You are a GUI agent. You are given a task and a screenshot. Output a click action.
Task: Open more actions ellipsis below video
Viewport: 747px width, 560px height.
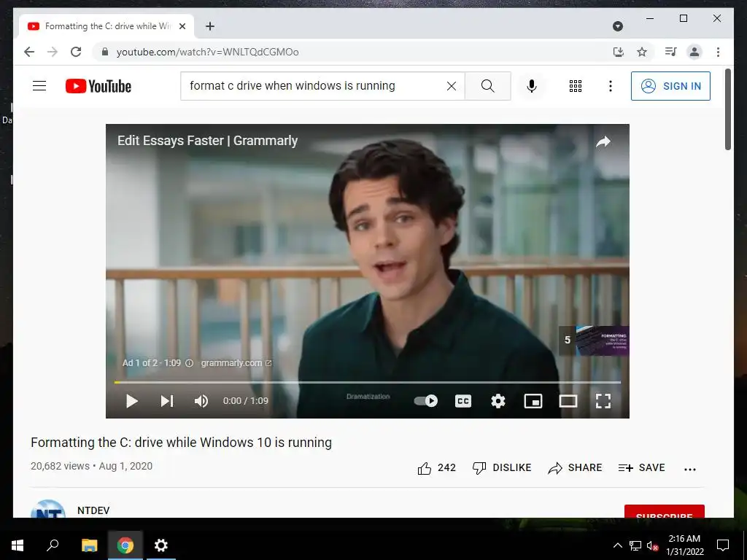click(x=690, y=469)
